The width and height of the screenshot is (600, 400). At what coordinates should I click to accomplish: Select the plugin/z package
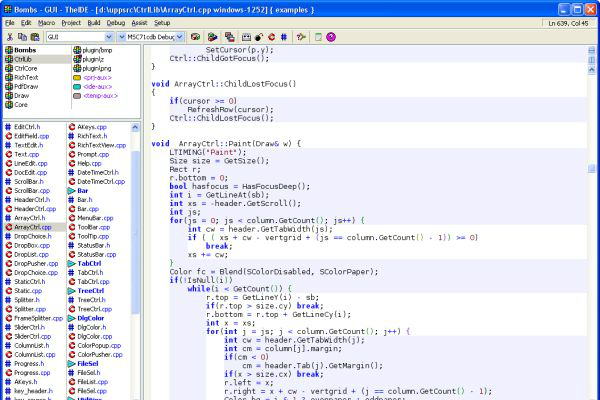click(93, 59)
